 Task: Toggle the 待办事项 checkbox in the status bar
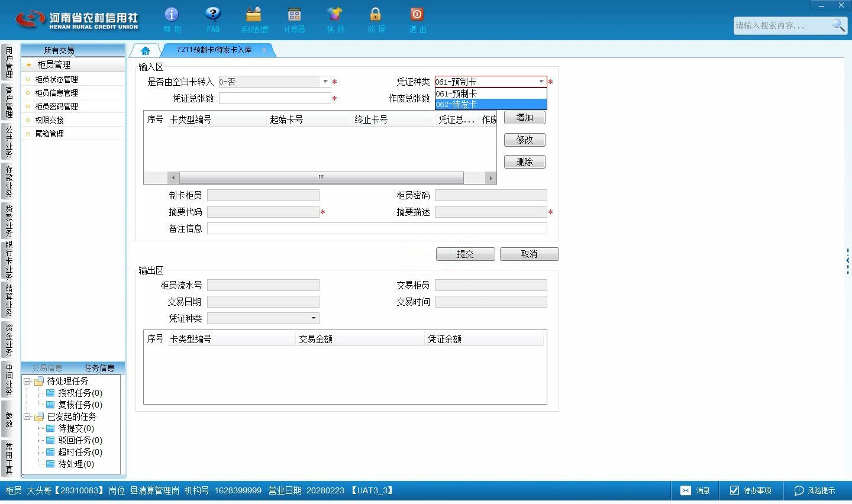(734, 490)
